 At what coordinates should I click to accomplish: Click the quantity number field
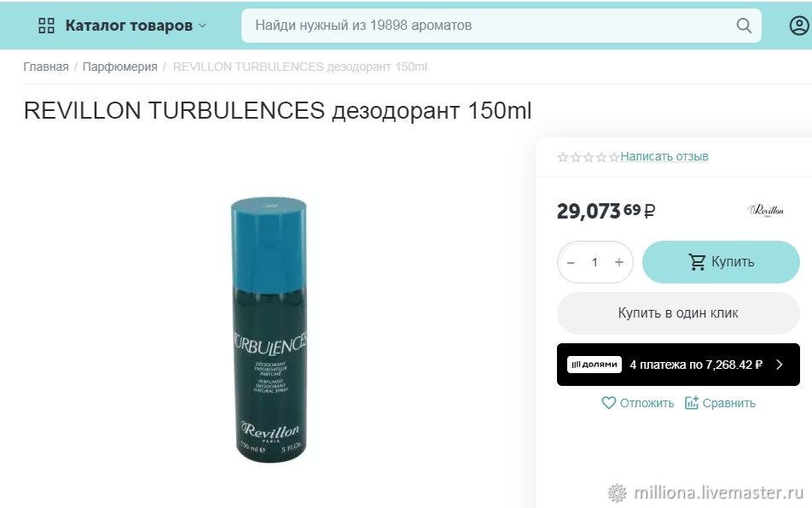point(594,262)
